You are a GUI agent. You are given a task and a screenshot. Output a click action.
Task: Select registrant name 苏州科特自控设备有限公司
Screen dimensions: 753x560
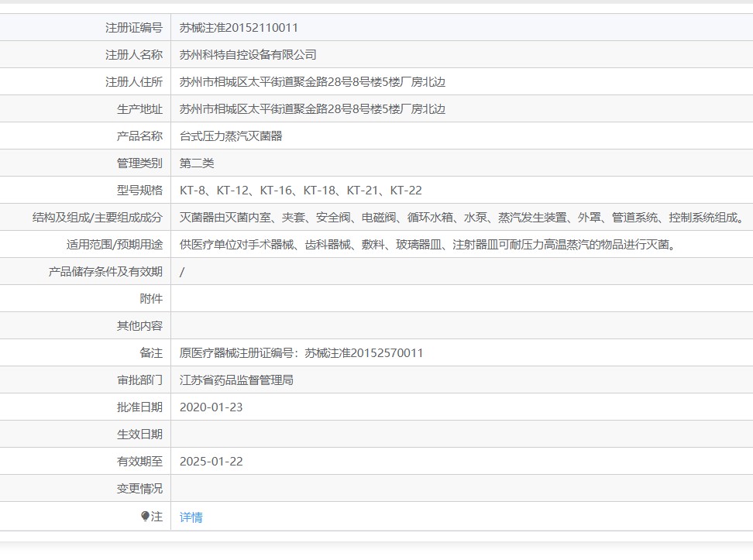coord(248,55)
